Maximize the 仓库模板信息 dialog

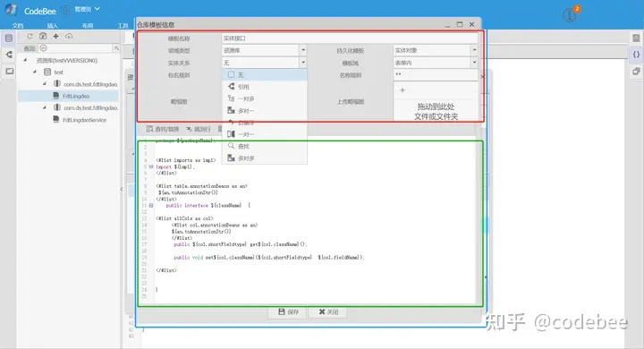coord(460,24)
